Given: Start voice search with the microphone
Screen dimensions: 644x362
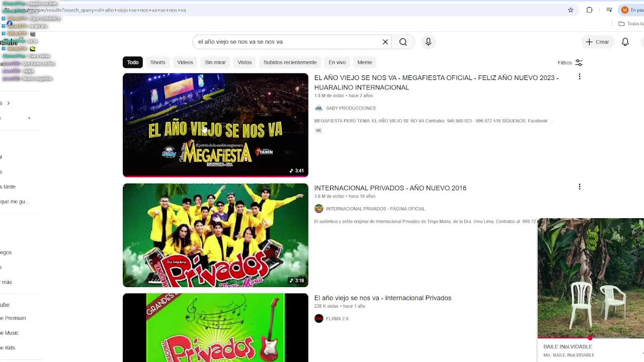Looking at the screenshot, I should point(428,42).
